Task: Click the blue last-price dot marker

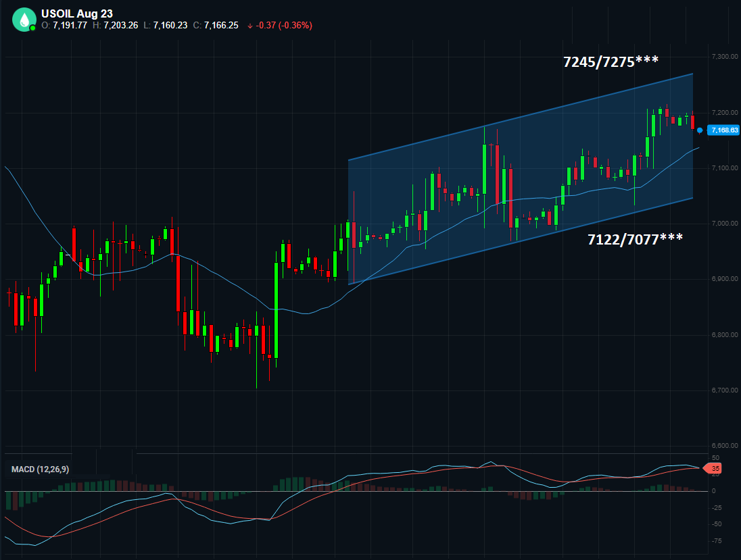Action: [x=699, y=130]
